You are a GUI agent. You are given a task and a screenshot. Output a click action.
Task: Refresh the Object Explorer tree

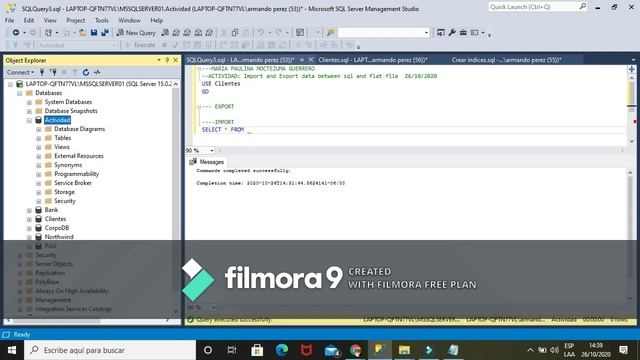pyautogui.click(x=86, y=72)
